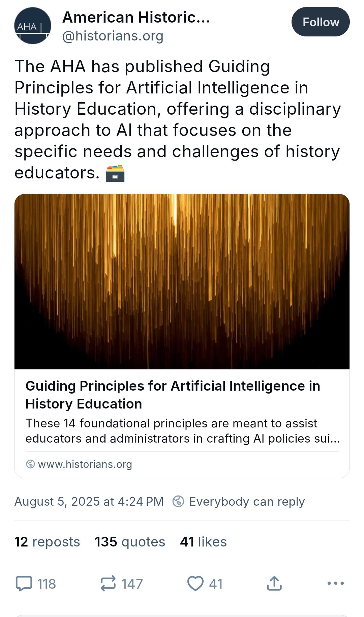Click the Everybody can reply label

(247, 502)
